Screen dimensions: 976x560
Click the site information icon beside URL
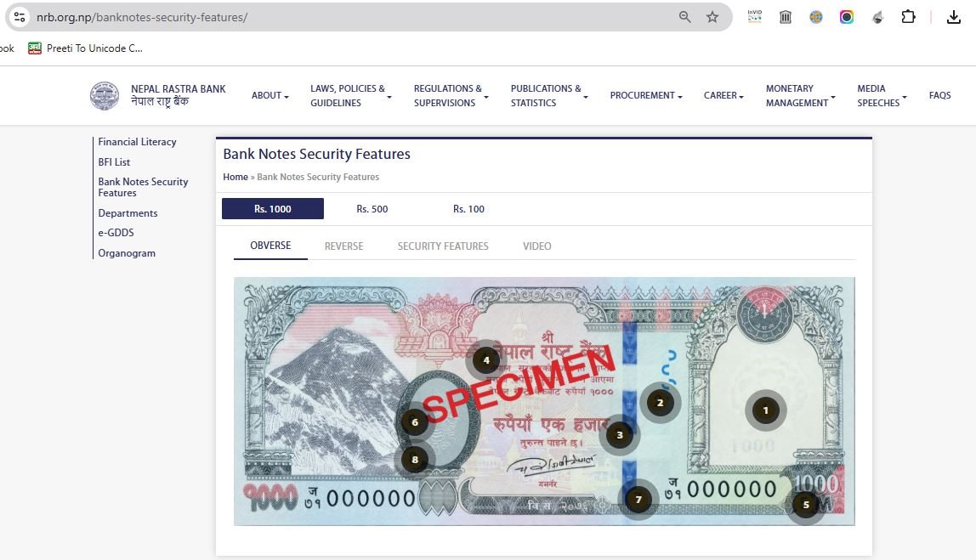pyautogui.click(x=20, y=17)
